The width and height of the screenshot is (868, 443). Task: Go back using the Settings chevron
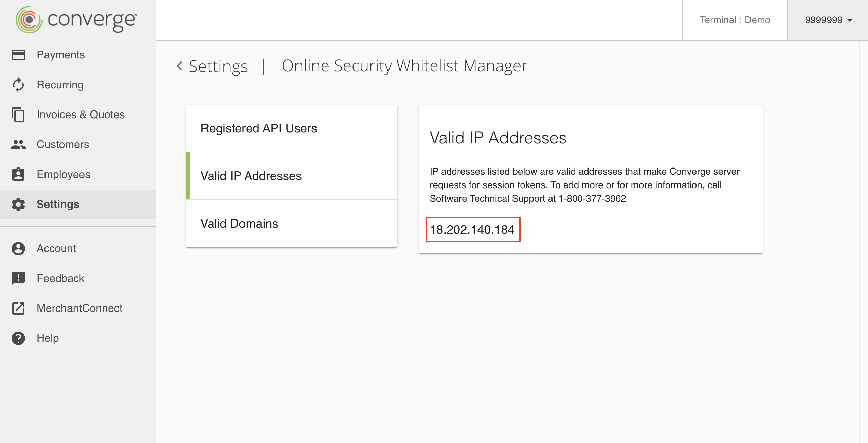pyautogui.click(x=180, y=66)
